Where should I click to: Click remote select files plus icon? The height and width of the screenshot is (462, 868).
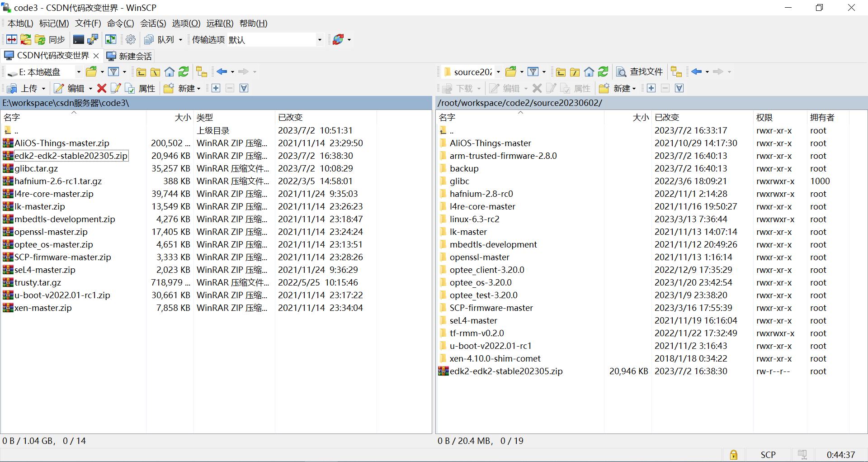pyautogui.click(x=651, y=88)
